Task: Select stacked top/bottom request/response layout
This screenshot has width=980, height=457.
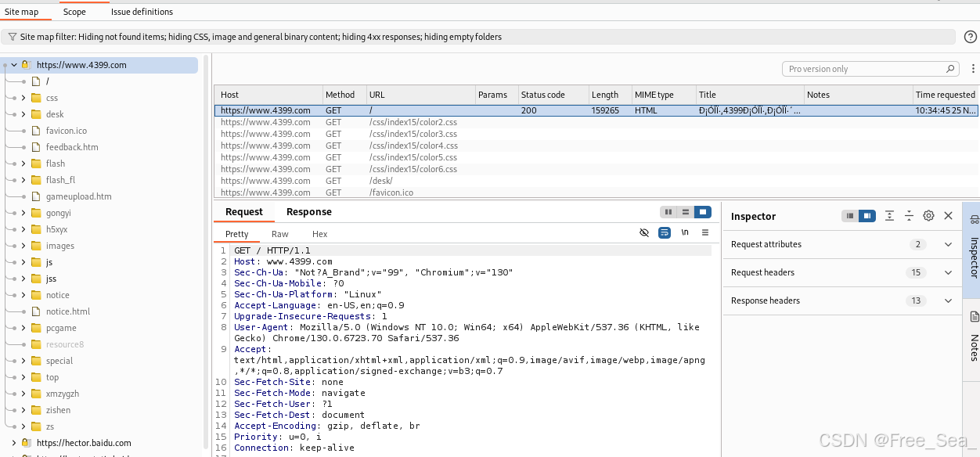Action: [x=686, y=212]
